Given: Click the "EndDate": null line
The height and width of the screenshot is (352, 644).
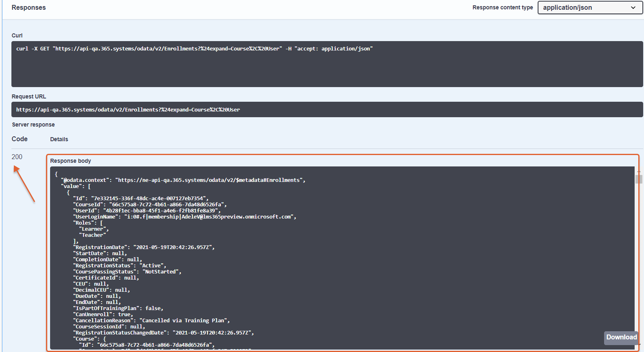Looking at the screenshot, I should point(97,302).
